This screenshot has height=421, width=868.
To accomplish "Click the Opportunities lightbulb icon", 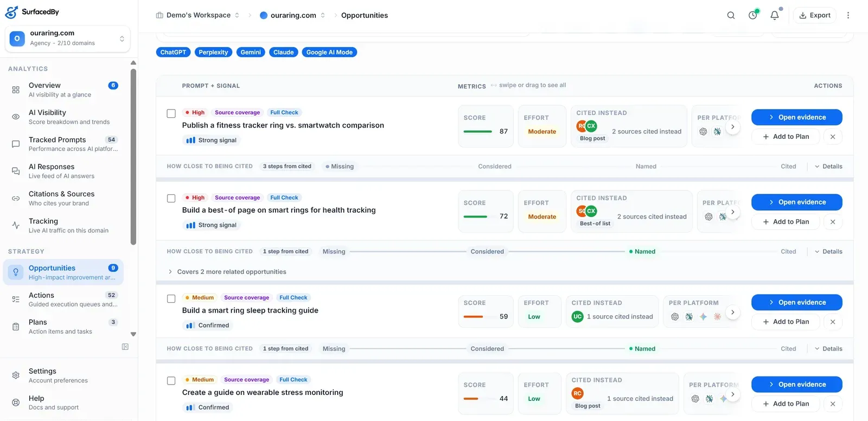I will (x=16, y=272).
